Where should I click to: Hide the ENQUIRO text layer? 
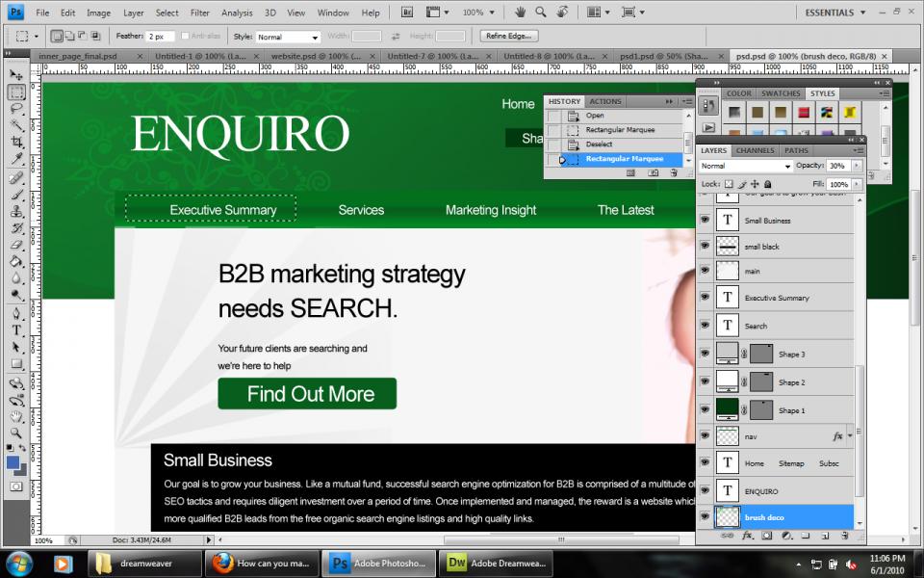[x=705, y=490]
